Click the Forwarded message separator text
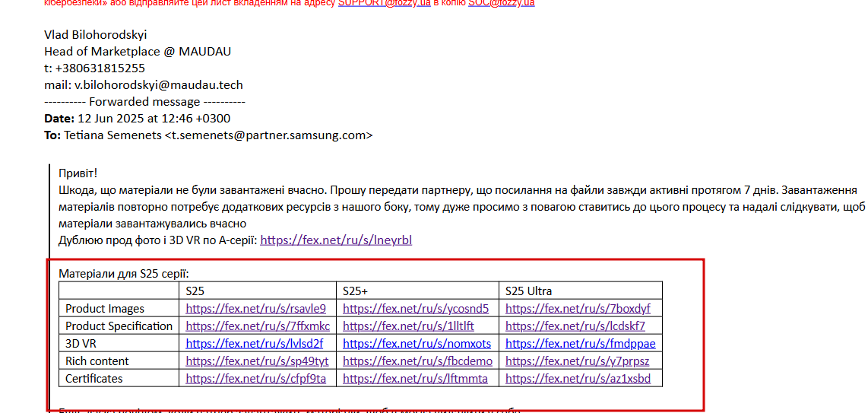This screenshot has height=413, width=868. pyautogui.click(x=144, y=102)
